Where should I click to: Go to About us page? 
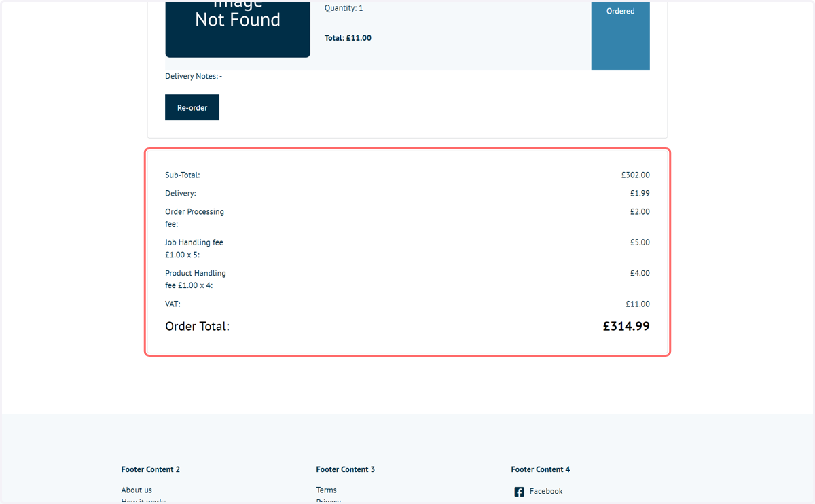coord(137,490)
